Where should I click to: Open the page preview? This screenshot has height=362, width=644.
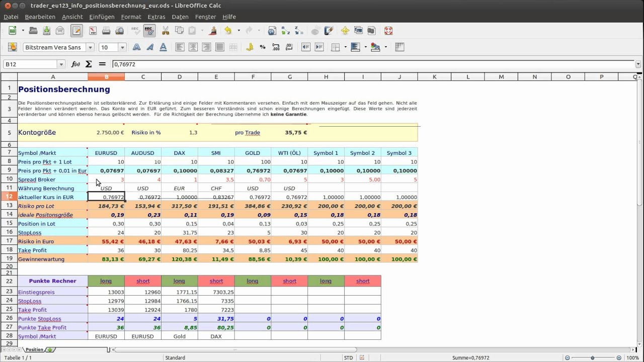tap(120, 31)
